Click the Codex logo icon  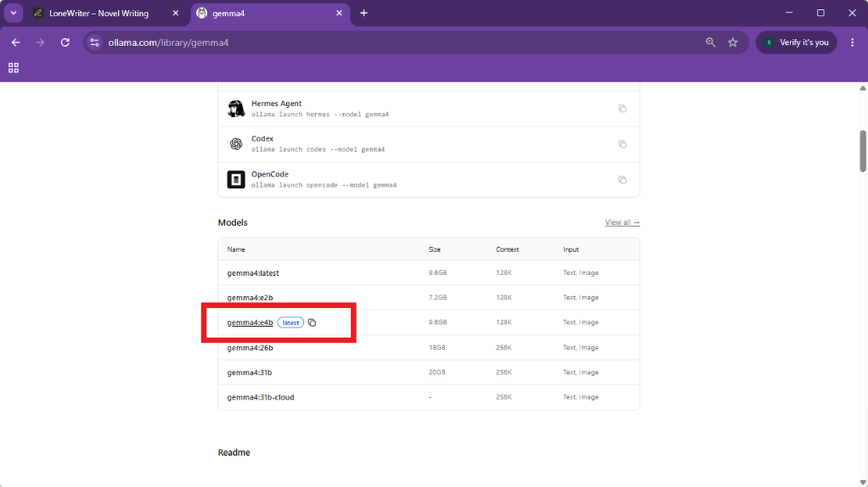tap(236, 144)
